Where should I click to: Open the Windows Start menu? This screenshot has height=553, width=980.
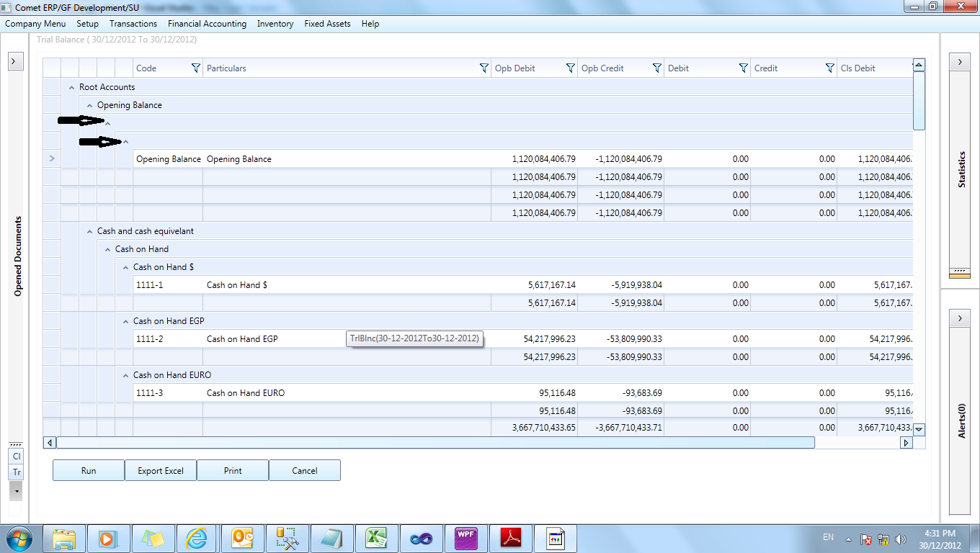(17, 538)
